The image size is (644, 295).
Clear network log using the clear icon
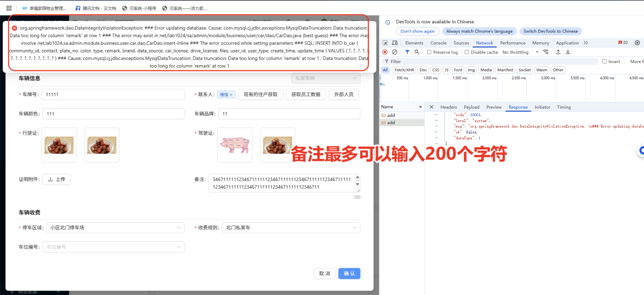(395, 52)
